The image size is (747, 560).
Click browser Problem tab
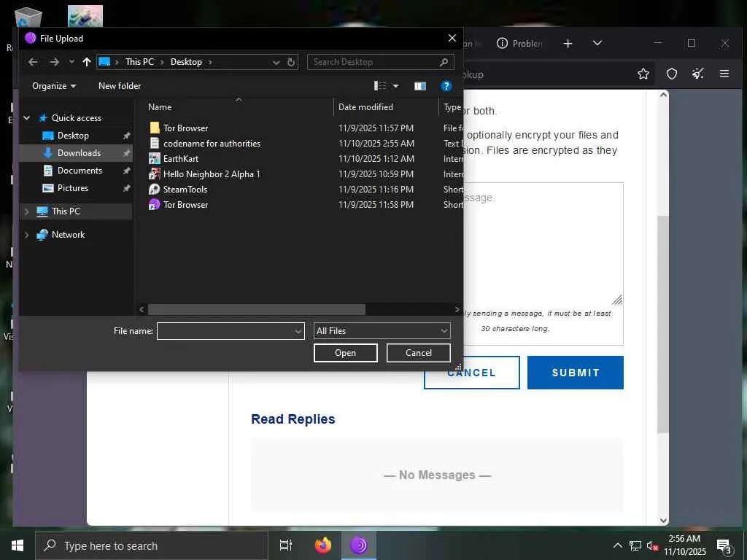(519, 44)
